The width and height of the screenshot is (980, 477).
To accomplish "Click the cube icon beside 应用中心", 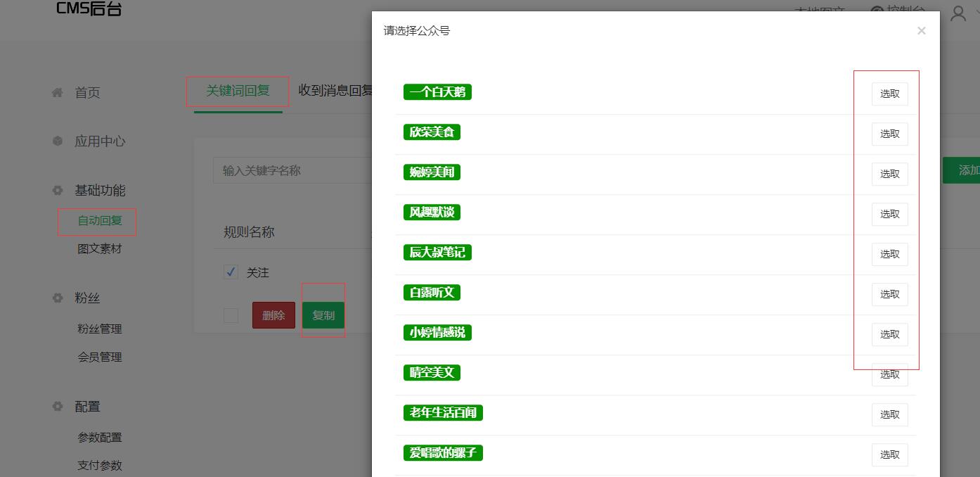I will point(58,141).
